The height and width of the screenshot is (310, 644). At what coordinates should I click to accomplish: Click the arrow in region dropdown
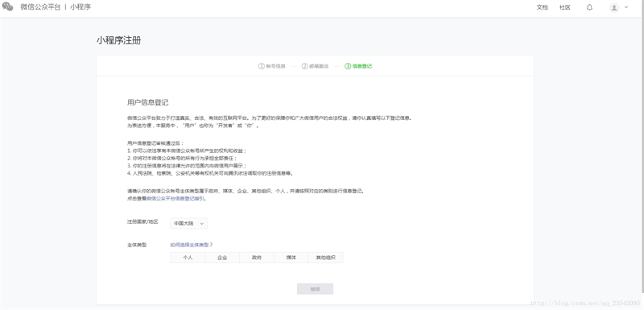click(202, 223)
